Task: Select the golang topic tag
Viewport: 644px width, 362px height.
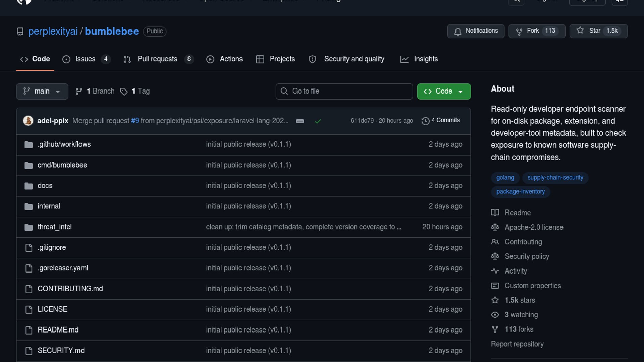Action: [x=505, y=178]
